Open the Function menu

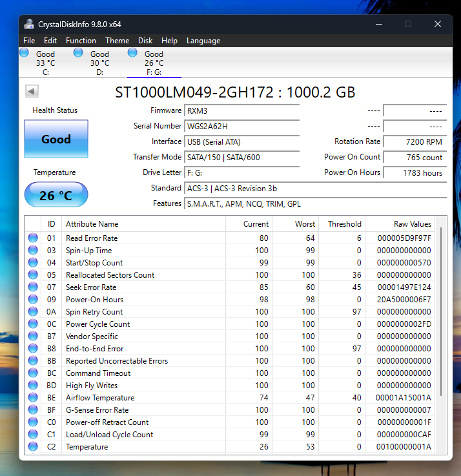(x=81, y=41)
